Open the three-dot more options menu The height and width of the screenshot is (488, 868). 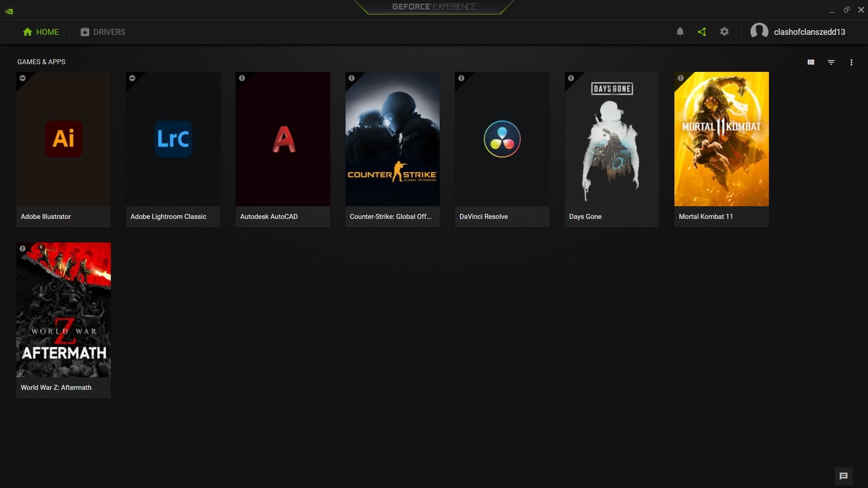851,62
